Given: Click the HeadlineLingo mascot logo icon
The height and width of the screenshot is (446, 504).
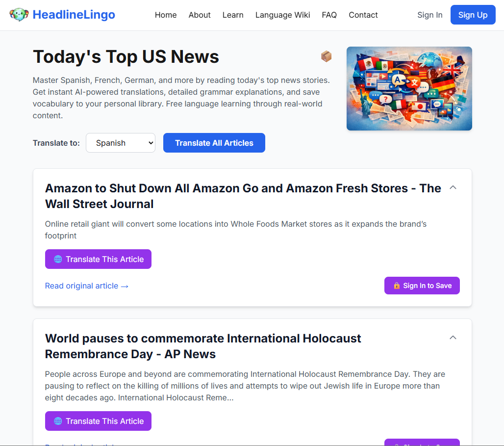Looking at the screenshot, I should [19, 15].
